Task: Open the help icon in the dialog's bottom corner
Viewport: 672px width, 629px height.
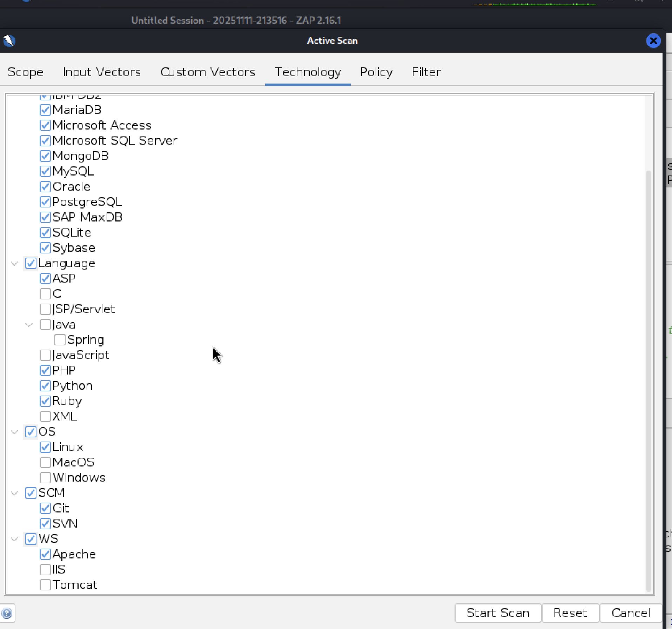Action: 7,613
